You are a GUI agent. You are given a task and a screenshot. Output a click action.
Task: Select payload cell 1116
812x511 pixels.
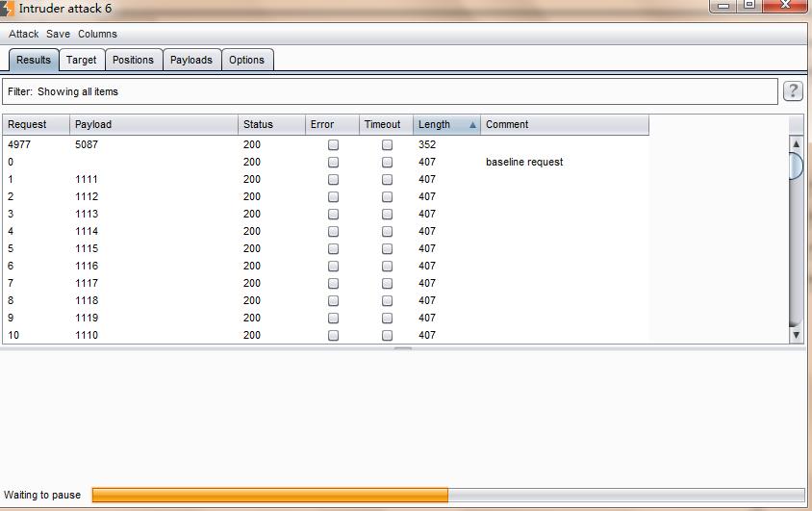[87, 266]
